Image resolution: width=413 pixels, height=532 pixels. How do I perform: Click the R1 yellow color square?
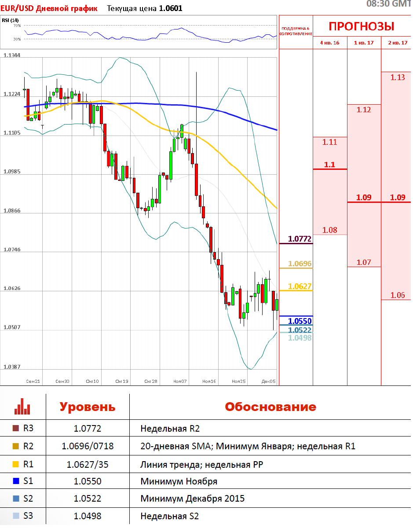(x=16, y=464)
